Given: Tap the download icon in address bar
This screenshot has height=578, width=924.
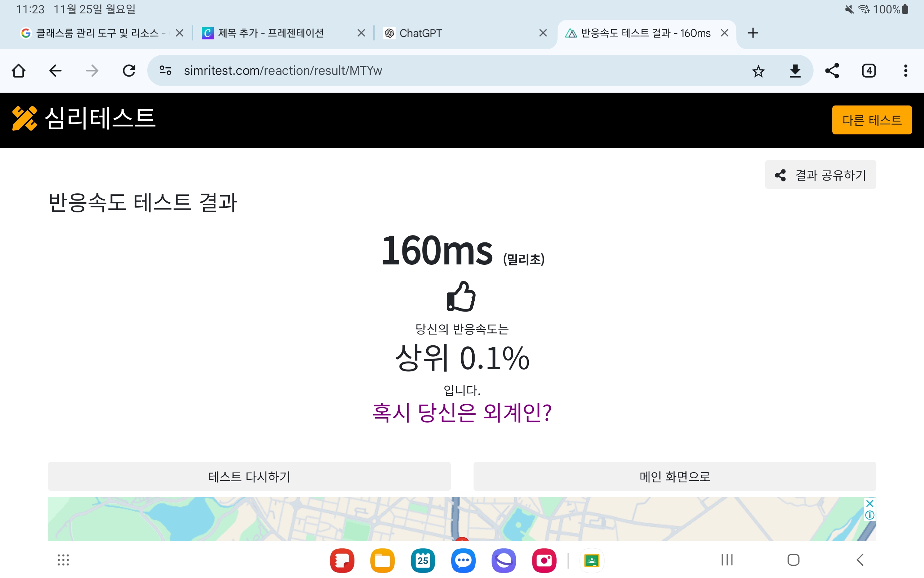Looking at the screenshot, I should click(x=796, y=71).
